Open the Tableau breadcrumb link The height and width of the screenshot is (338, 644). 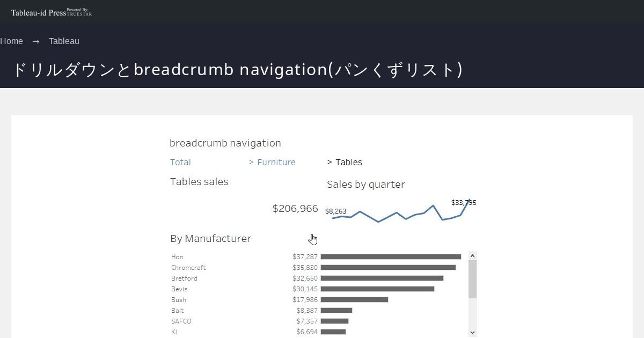[64, 41]
